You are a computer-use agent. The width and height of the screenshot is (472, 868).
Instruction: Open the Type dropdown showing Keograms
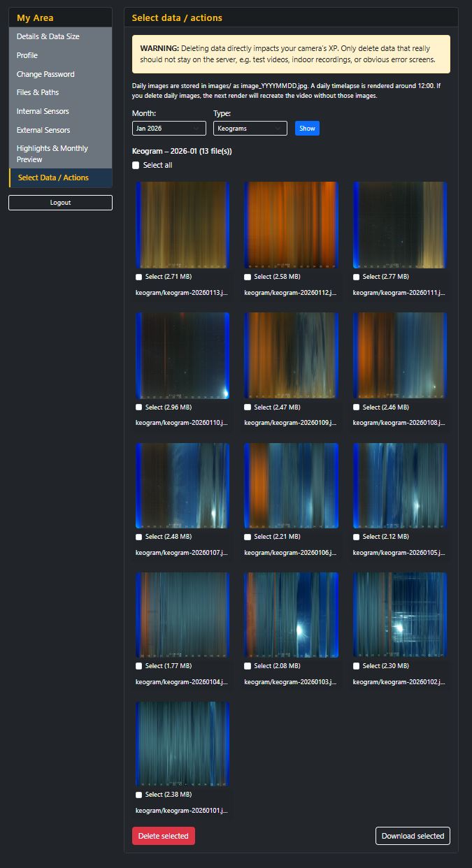[250, 128]
